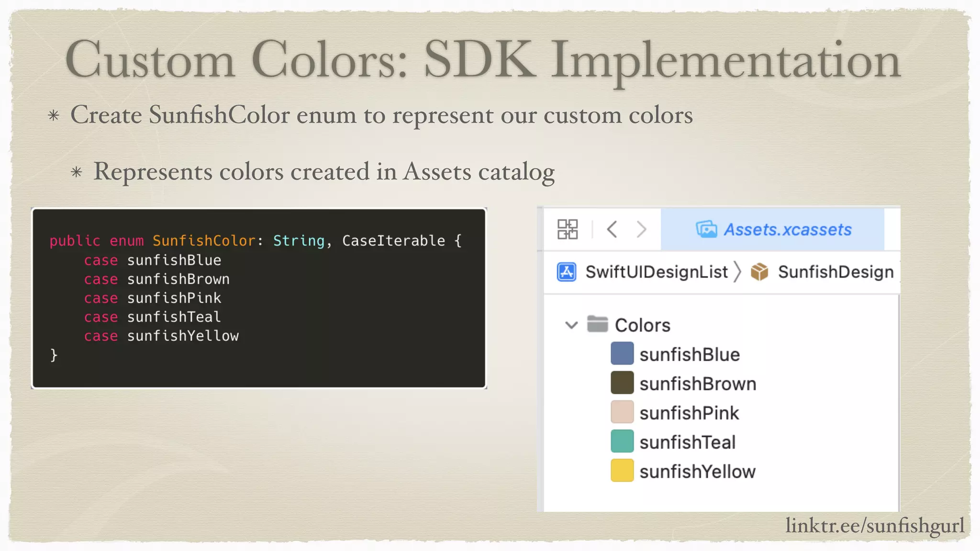Click 'Represents colors created in Assets catalog'
Screen dimensions: 980x551
click(x=324, y=172)
